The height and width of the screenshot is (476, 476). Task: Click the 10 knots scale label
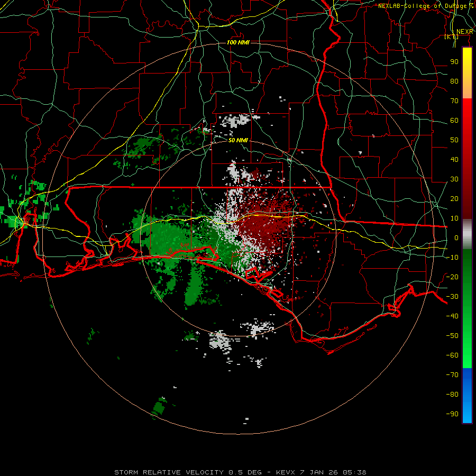pos(454,218)
